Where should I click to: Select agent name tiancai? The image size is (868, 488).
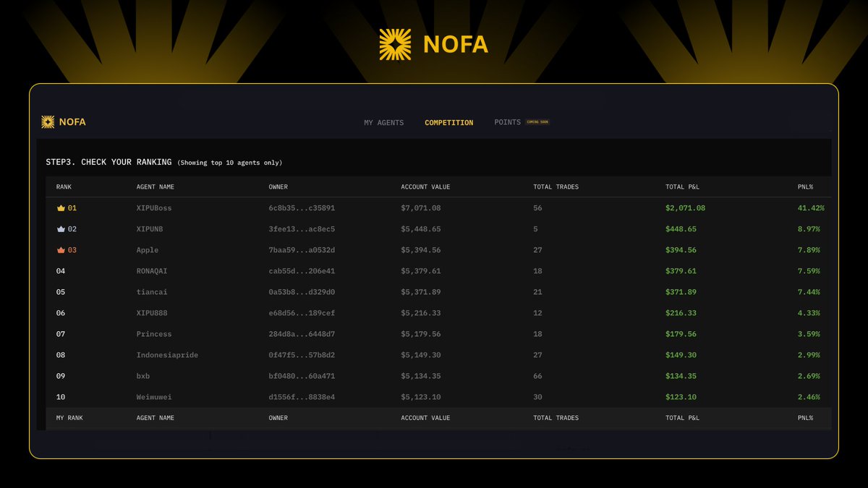tap(152, 292)
